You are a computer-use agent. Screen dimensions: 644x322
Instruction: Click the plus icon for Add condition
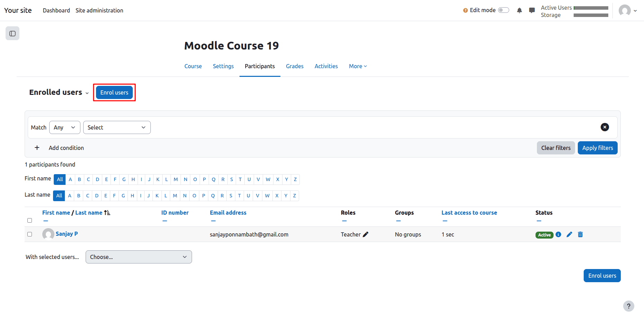pyautogui.click(x=37, y=148)
